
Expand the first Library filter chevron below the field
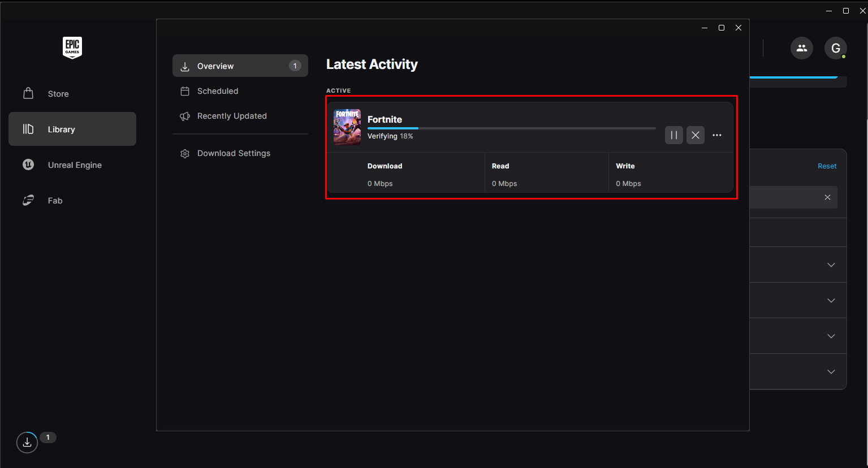click(831, 265)
